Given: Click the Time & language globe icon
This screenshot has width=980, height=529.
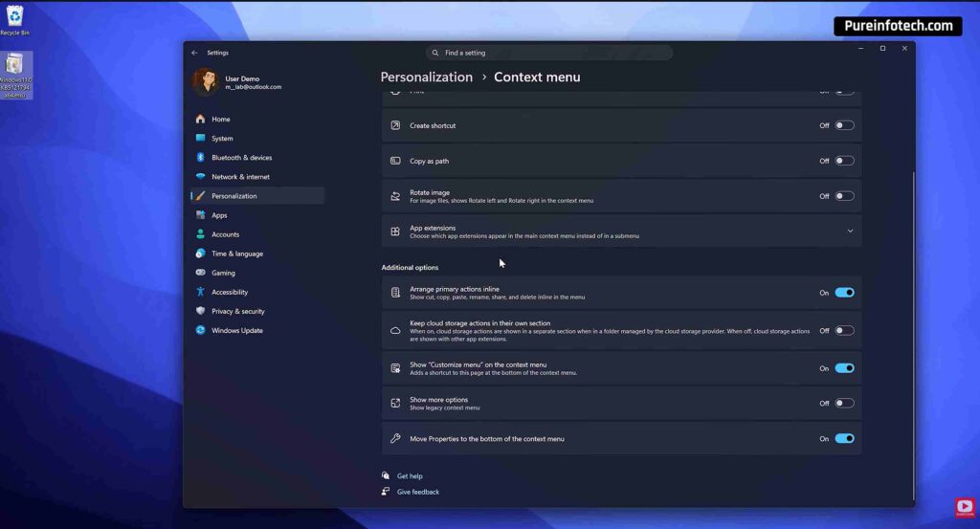Looking at the screenshot, I should pos(200,253).
